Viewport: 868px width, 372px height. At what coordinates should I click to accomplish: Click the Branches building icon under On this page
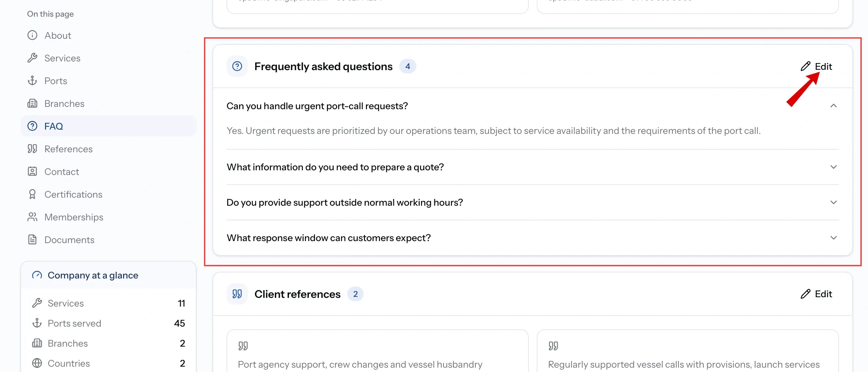[32, 103]
